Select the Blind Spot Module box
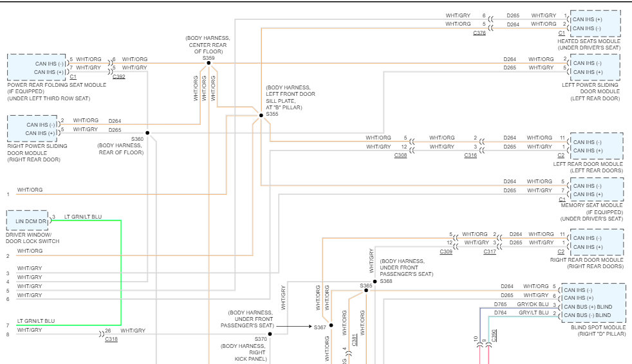Image resolution: width=632 pixels, height=364 pixels. 593,302
